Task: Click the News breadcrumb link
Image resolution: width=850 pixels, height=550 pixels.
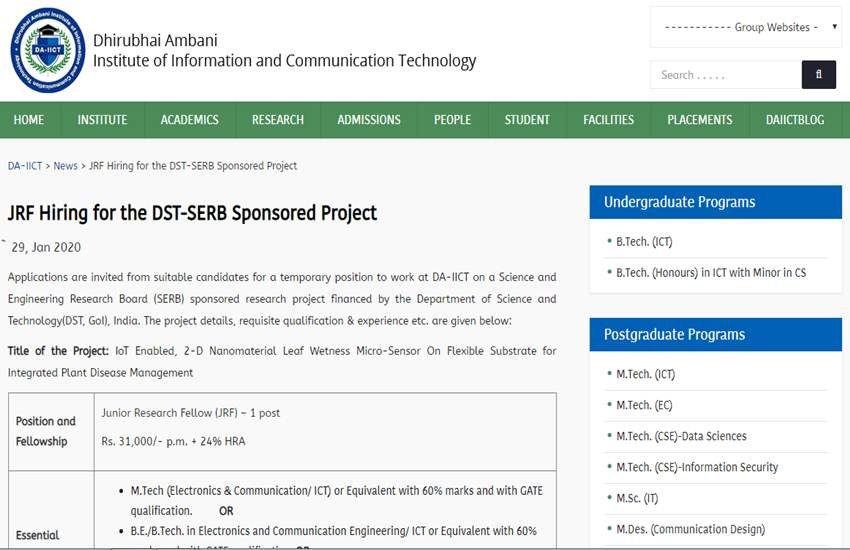Action: pyautogui.click(x=65, y=166)
